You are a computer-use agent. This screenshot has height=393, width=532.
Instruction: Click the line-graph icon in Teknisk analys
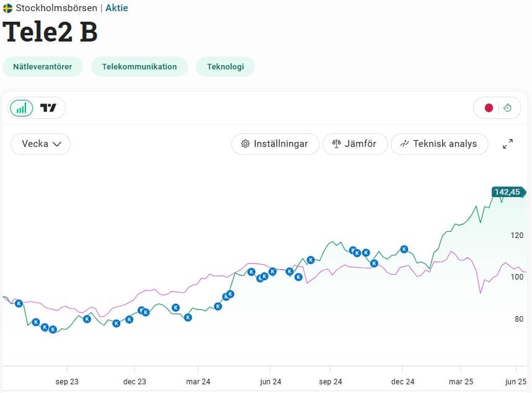pos(405,144)
